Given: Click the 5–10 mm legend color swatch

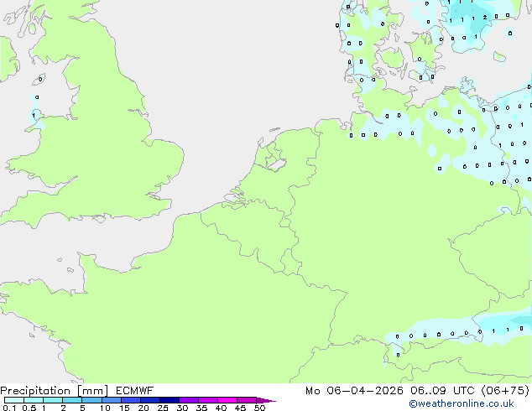Looking at the screenshot, I should pos(91,400).
